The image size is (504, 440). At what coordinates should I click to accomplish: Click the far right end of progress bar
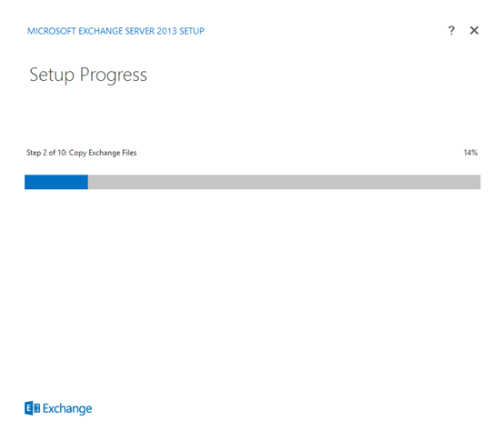click(x=479, y=182)
